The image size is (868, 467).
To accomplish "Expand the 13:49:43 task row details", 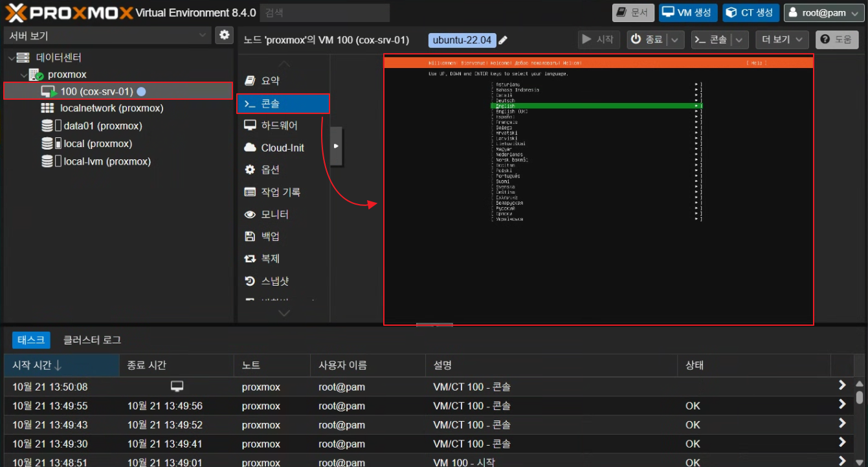I will (x=842, y=423).
